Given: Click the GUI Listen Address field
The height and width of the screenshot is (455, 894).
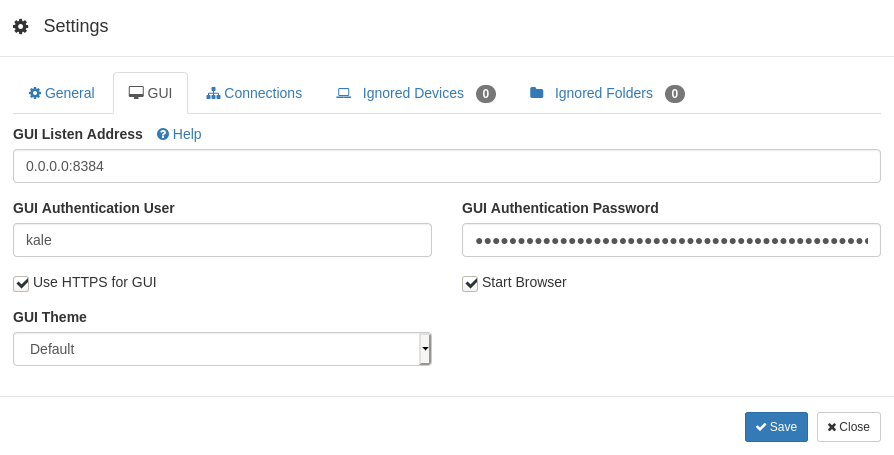Looking at the screenshot, I should [x=446, y=166].
